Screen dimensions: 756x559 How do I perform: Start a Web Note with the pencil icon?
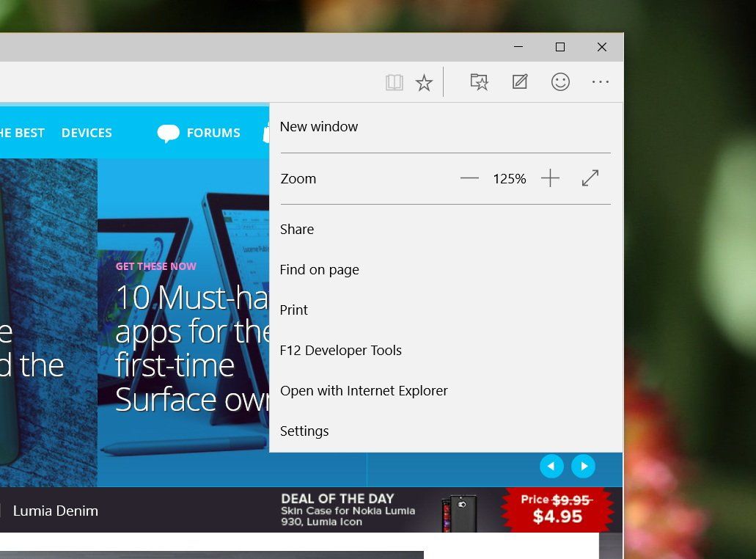(519, 81)
